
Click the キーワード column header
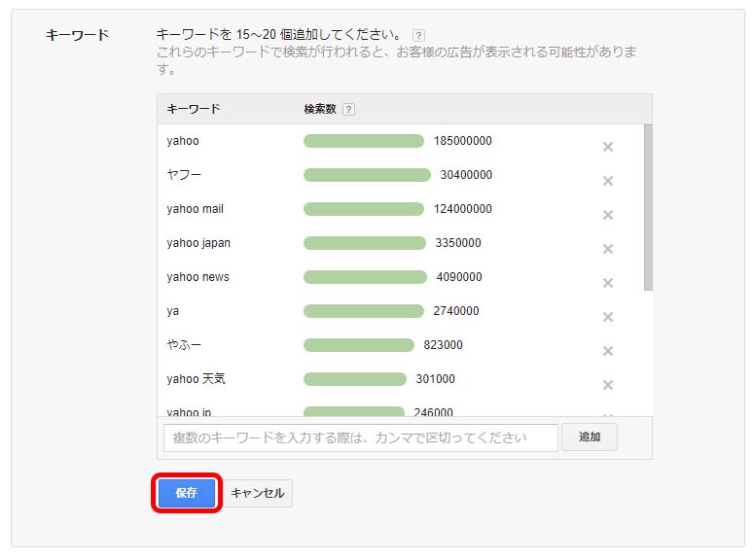click(x=194, y=109)
